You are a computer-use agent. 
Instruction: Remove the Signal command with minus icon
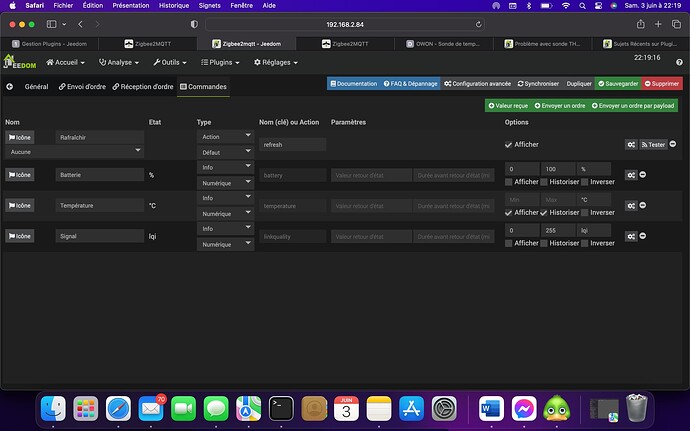click(x=645, y=236)
